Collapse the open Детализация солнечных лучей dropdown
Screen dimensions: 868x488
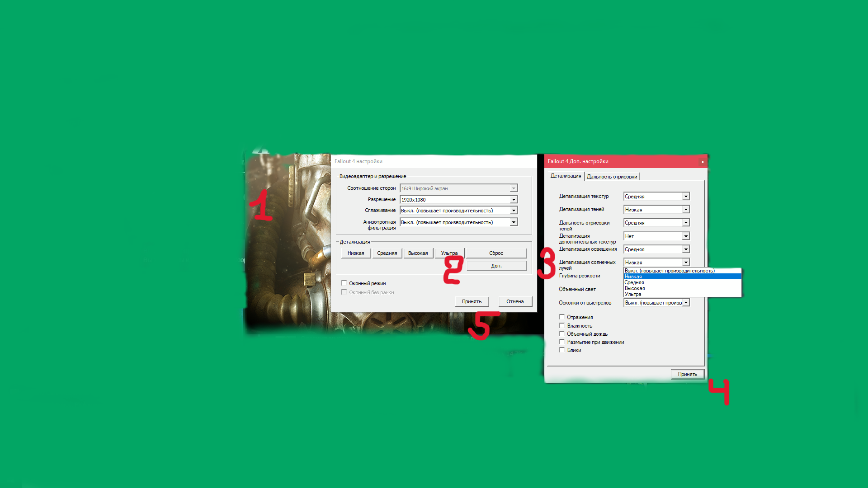pyautogui.click(x=656, y=263)
